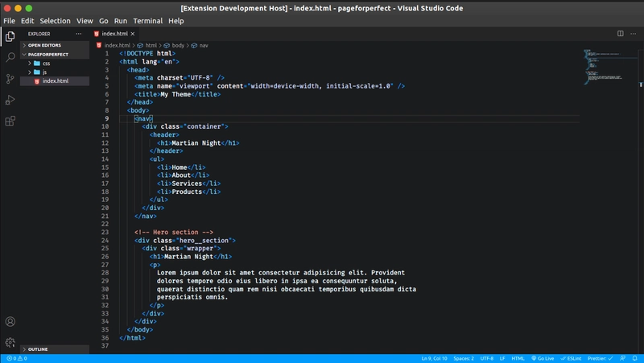Open the File menu
The height and width of the screenshot is (363, 644).
pyautogui.click(x=9, y=21)
